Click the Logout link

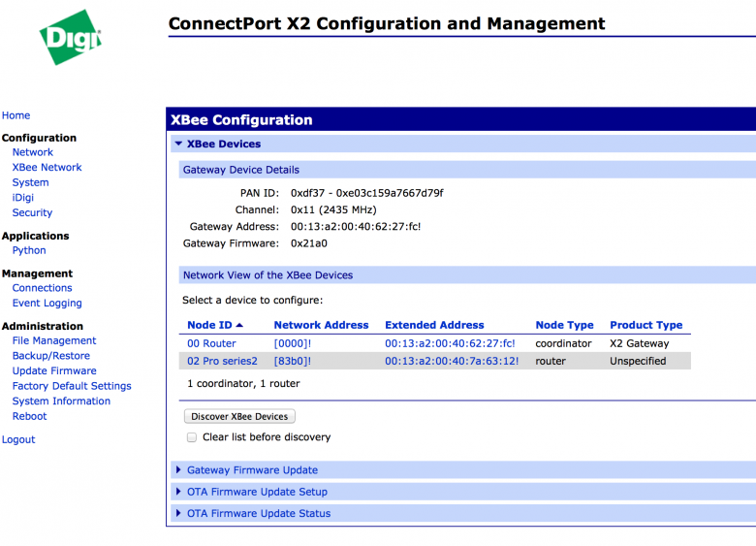(18, 440)
